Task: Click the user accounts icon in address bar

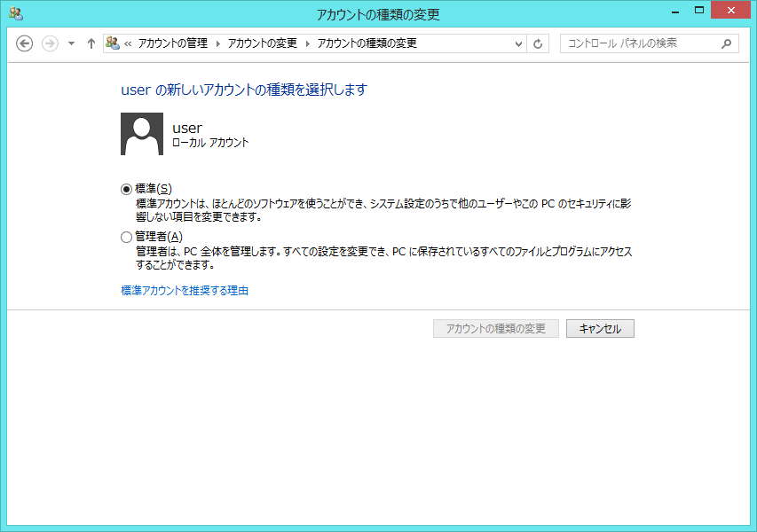Action: point(113,43)
